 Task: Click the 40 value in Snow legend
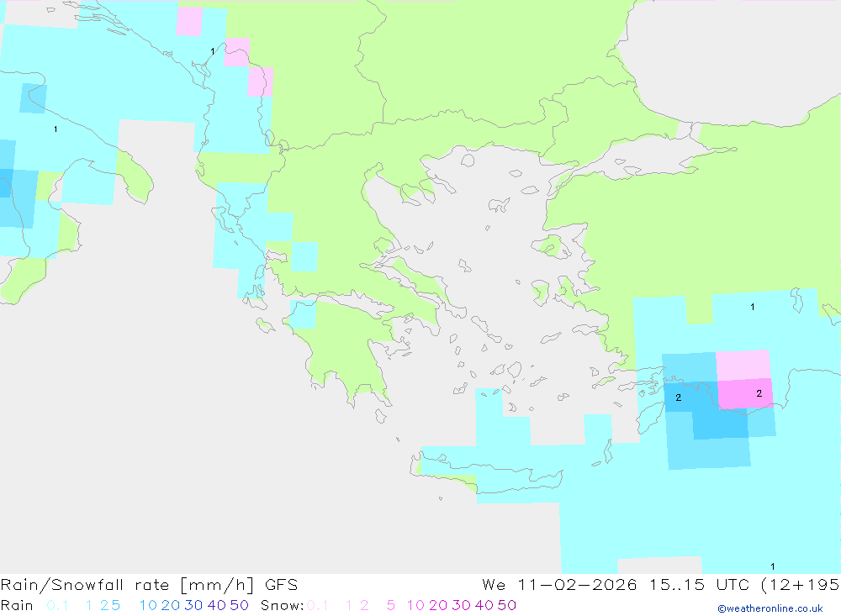coord(484,605)
